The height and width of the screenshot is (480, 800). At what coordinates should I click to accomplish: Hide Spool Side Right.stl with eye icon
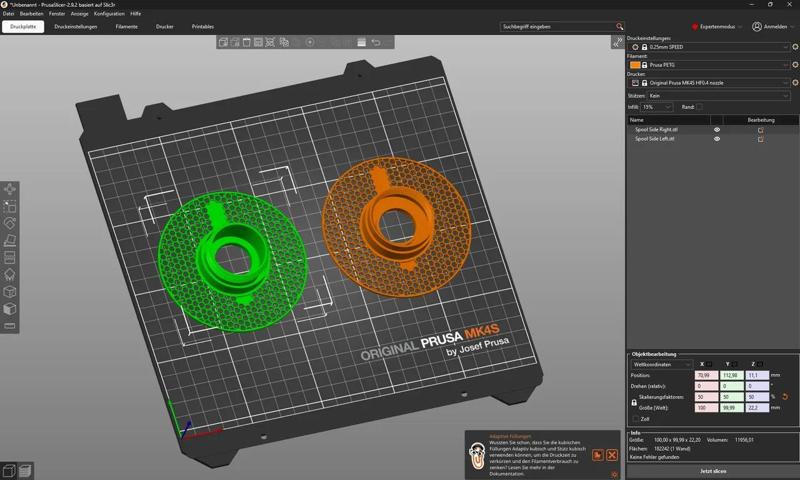pos(717,130)
